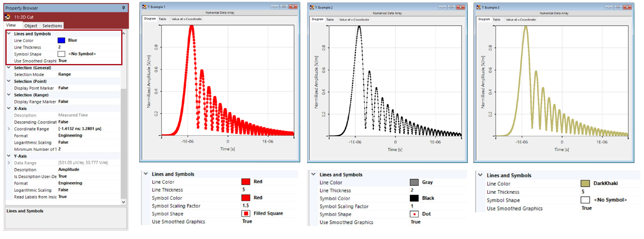The image size is (644, 239).
Task: Toggle Display Point Marker False value
Action: tap(63, 88)
